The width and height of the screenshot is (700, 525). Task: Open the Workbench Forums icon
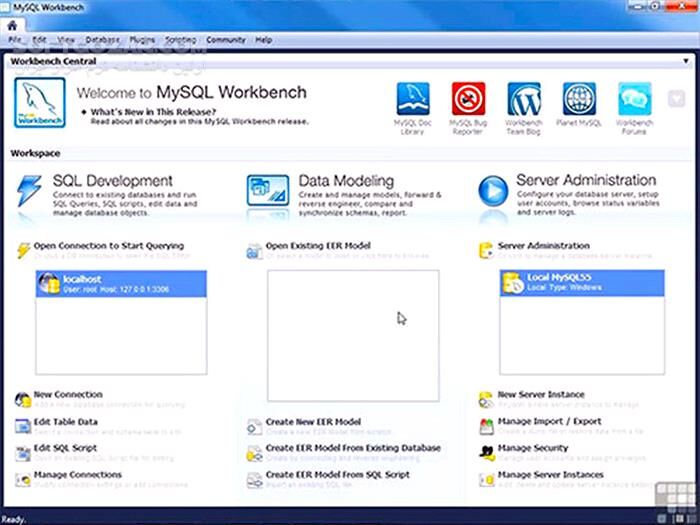634,100
